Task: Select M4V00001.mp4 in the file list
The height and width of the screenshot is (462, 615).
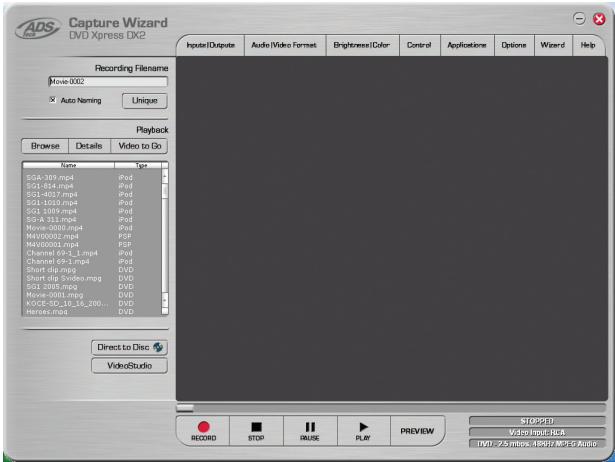Action: pos(92,245)
